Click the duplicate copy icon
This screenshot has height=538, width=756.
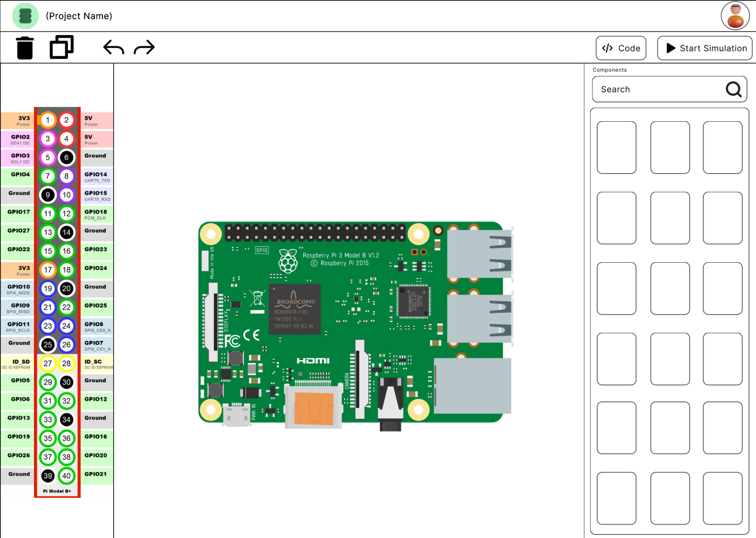pos(62,48)
